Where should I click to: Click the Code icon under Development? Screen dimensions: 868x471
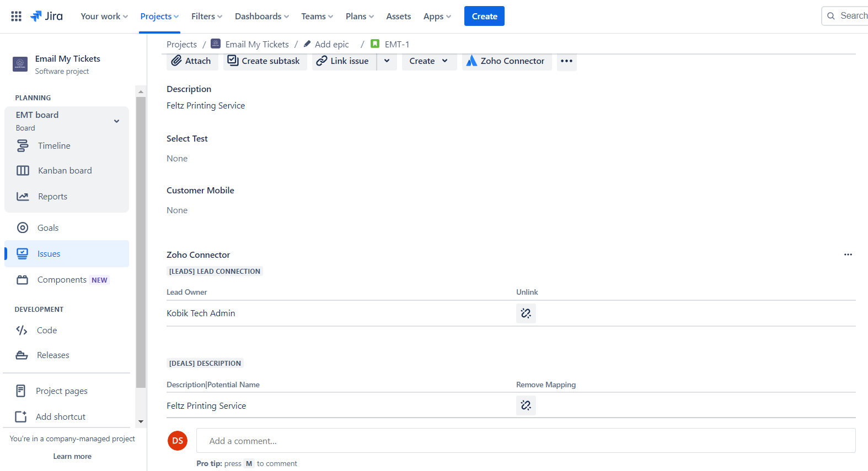(22, 331)
